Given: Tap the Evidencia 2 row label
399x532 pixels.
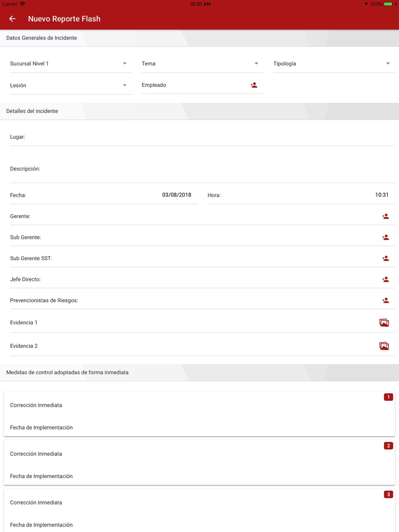Looking at the screenshot, I should click(24, 346).
